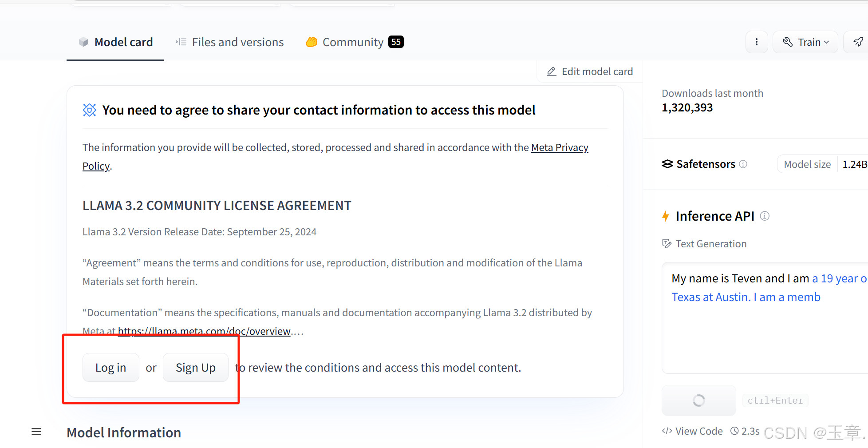
Task: Click the downloads count 1,320,393
Action: click(687, 107)
